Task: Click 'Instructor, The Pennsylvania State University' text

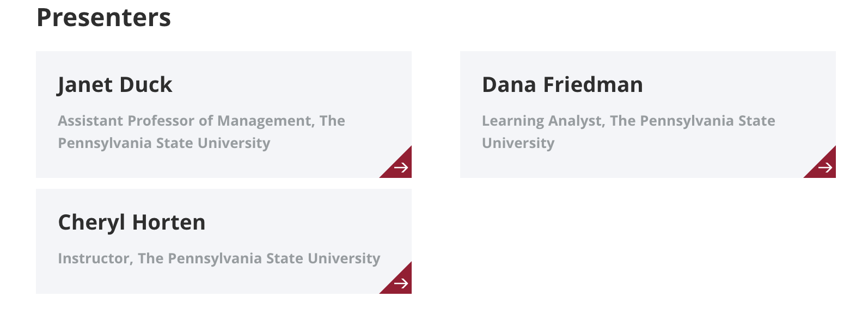Action: pos(219,258)
